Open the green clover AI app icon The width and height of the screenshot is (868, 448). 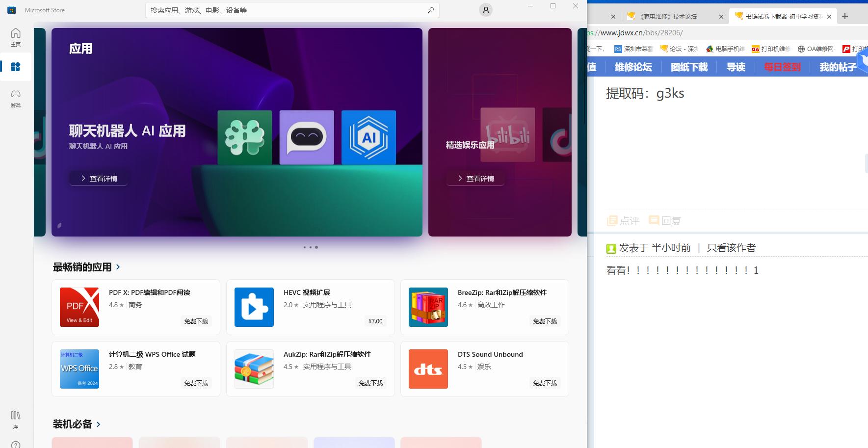click(245, 137)
